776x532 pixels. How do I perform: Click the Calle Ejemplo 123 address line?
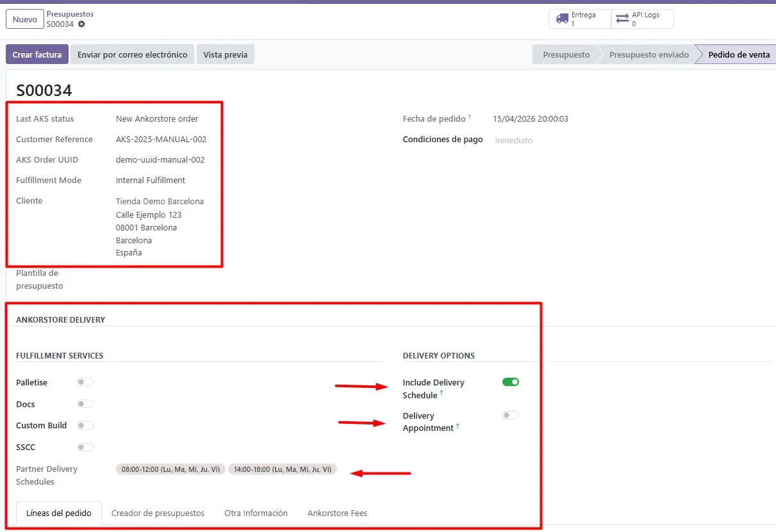tap(149, 215)
